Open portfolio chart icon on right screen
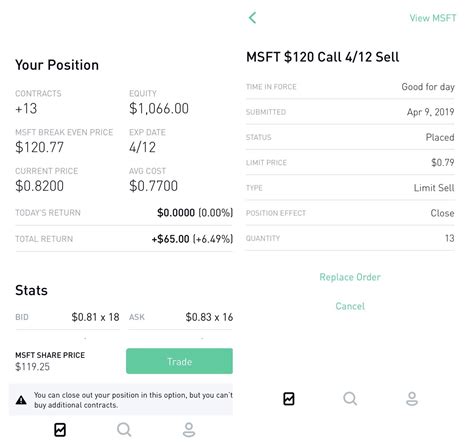 pyautogui.click(x=289, y=399)
